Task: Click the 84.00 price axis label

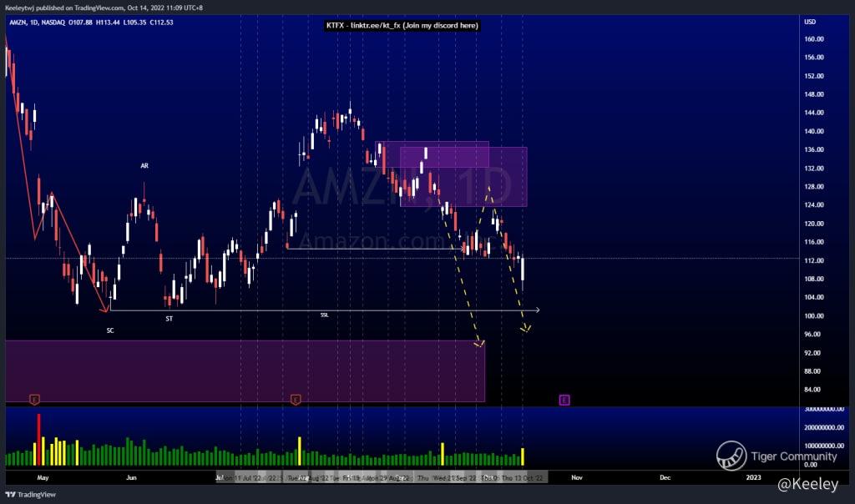Action: pos(812,390)
